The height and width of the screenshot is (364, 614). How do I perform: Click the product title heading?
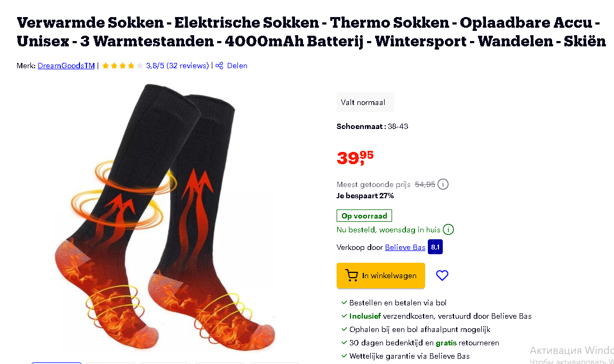pos(312,31)
